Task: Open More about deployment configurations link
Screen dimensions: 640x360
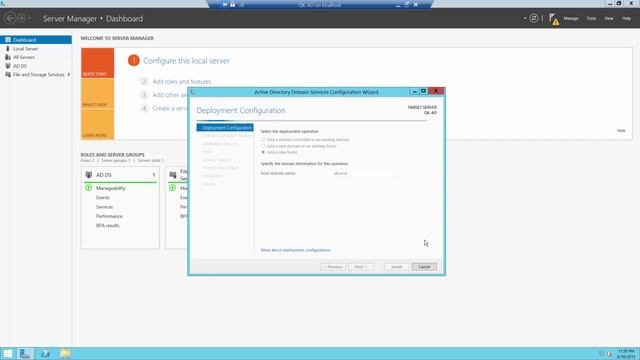Action: tap(296, 250)
